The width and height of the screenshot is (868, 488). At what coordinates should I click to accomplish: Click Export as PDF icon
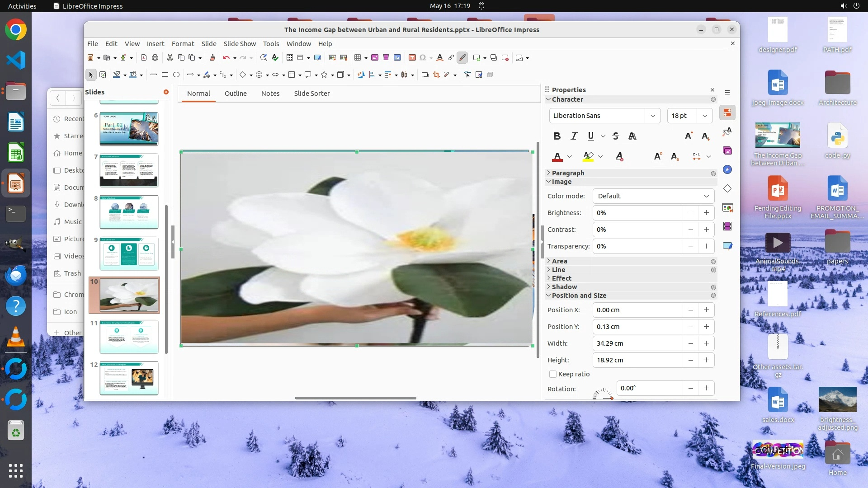[x=144, y=58]
